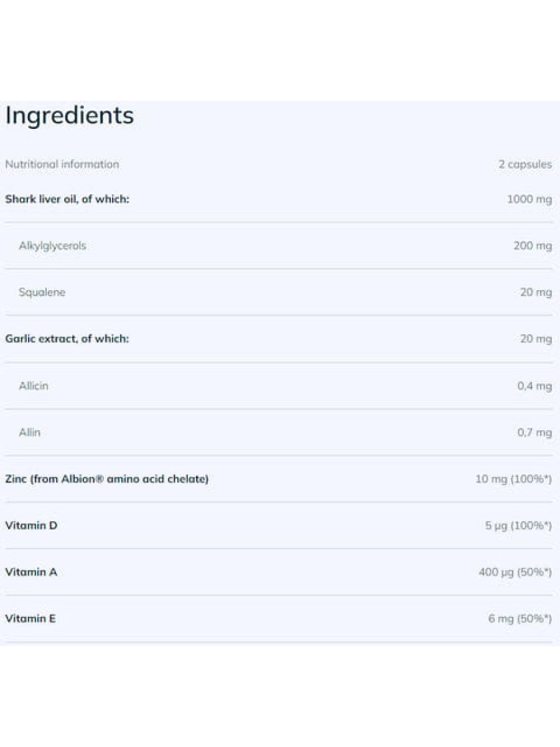Select the Shark liver oil row label
The image size is (560, 747).
coord(67,199)
